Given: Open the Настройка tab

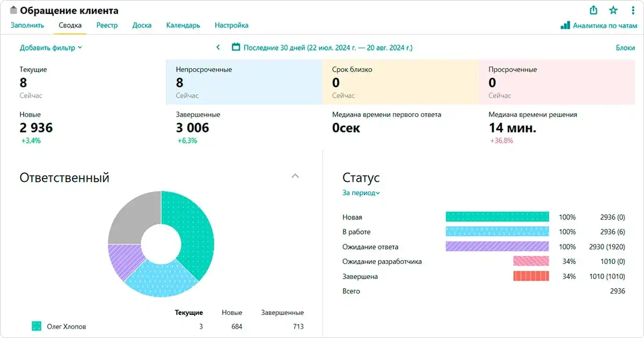Looking at the screenshot, I should pyautogui.click(x=231, y=25).
